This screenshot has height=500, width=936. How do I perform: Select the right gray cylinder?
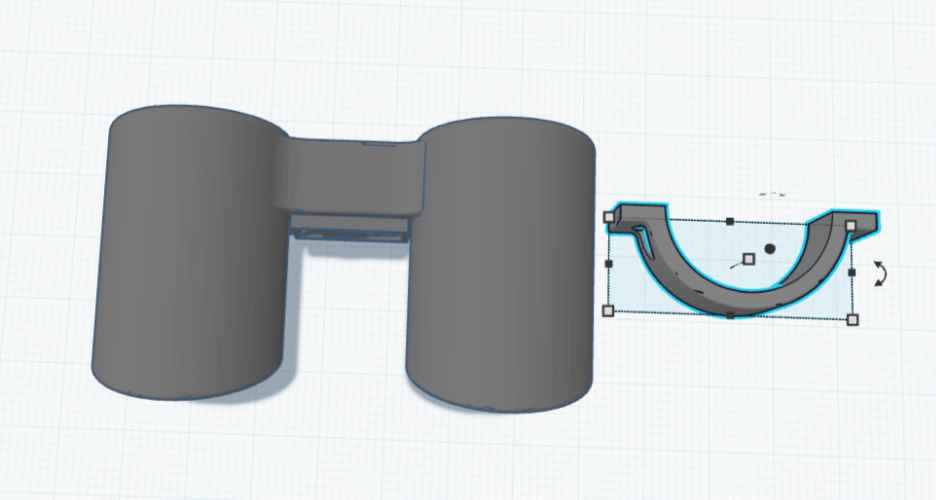click(500, 270)
